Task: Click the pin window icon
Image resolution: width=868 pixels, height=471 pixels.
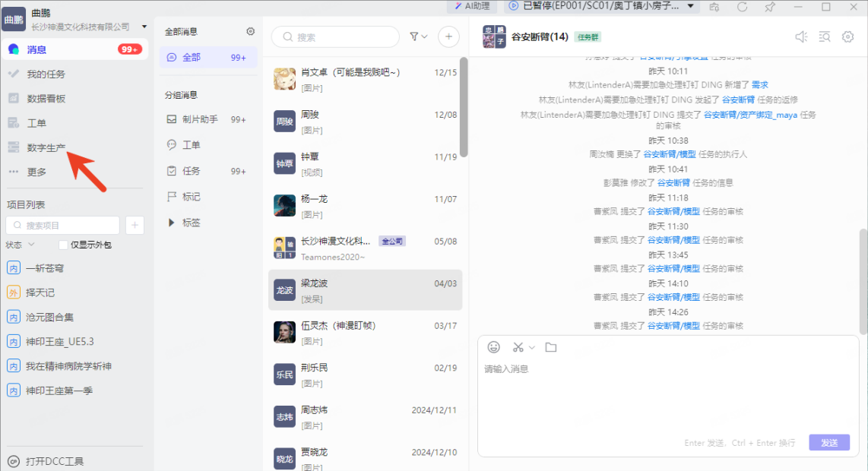Action: point(770,7)
